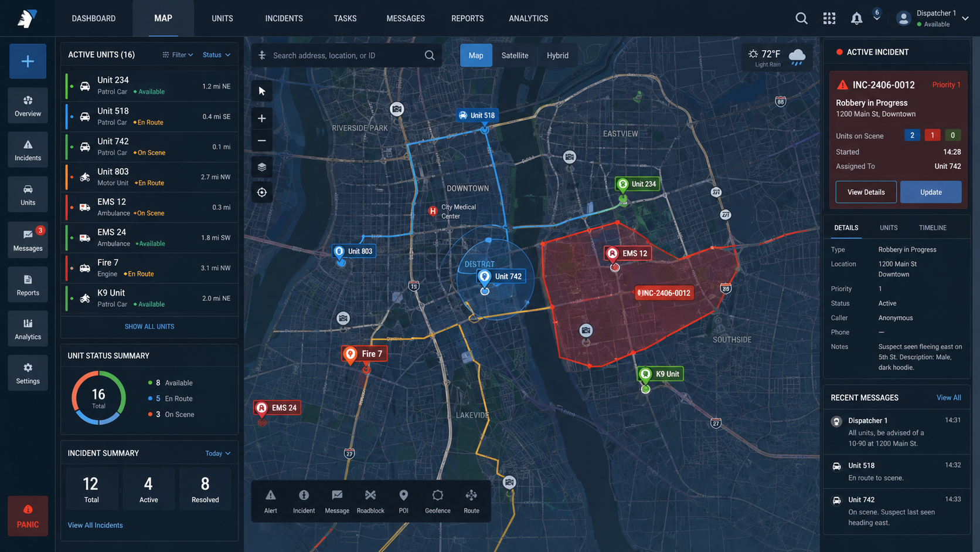This screenshot has height=552, width=980.
Task: Expand the Today dropdown in Incident Summary
Action: [217, 453]
